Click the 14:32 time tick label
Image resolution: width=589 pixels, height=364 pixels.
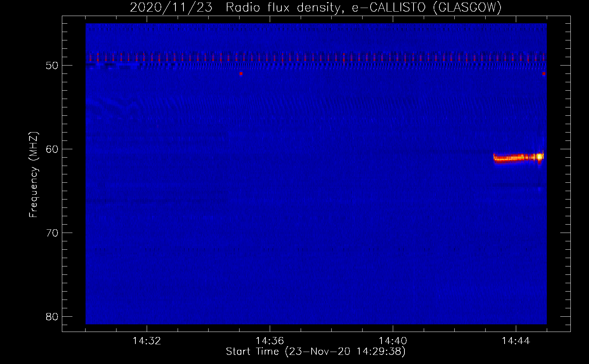click(147, 341)
